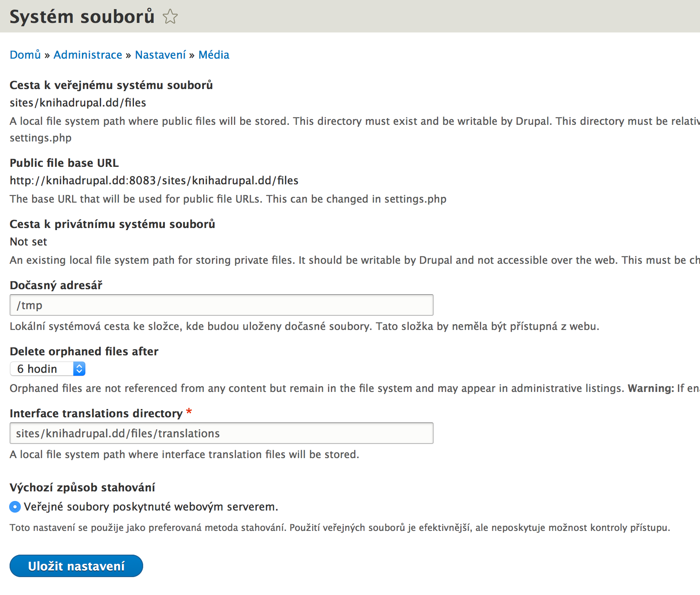Focus the Interface translations directory field
Image resolution: width=700 pixels, height=595 pixels.
tap(221, 433)
